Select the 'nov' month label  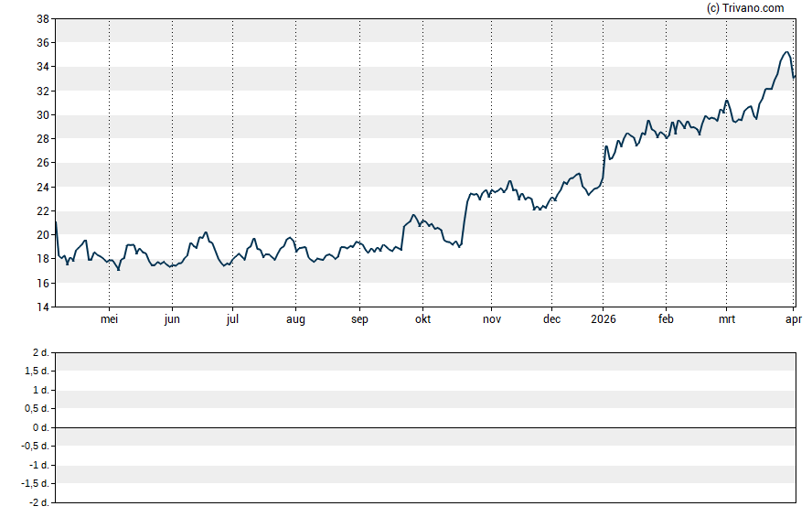coord(491,319)
